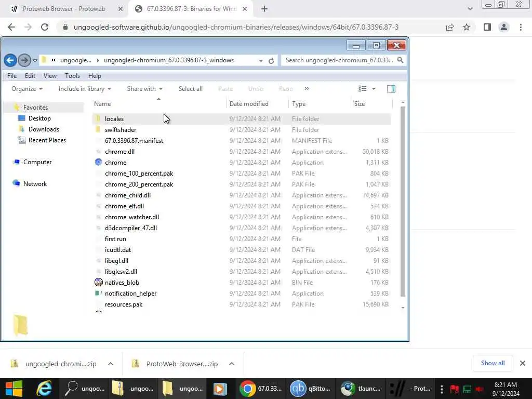
Task: Select the notification_helper application icon
Action: pyautogui.click(x=98, y=293)
